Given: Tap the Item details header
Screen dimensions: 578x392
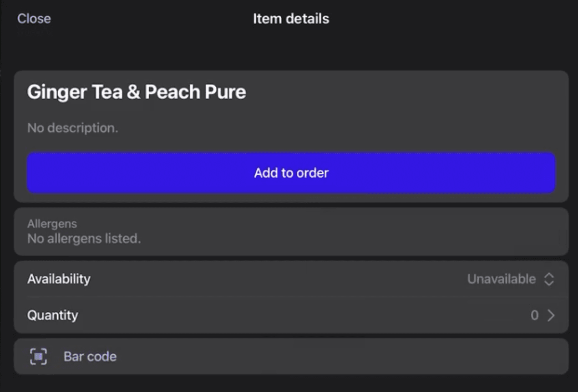Looking at the screenshot, I should point(291,19).
